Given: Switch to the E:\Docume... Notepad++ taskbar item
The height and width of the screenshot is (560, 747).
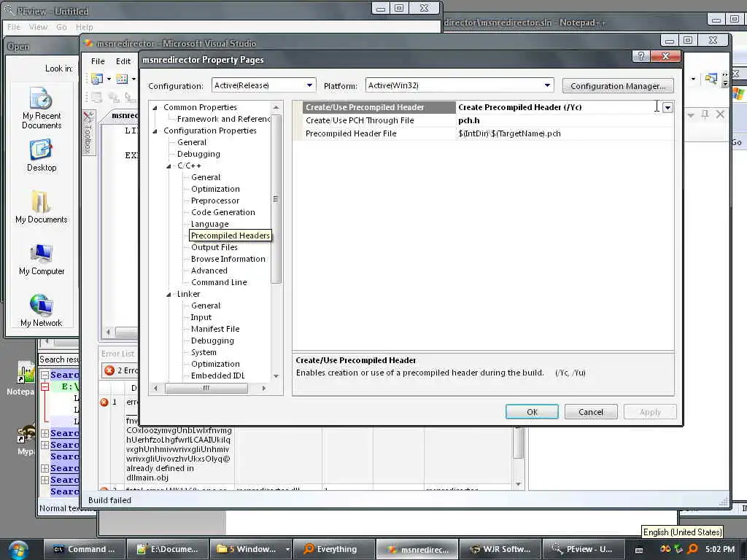Looking at the screenshot, I should [x=168, y=549].
